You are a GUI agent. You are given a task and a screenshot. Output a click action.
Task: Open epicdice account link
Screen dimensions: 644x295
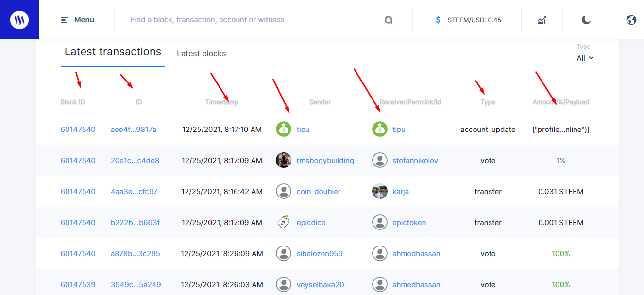click(x=311, y=223)
